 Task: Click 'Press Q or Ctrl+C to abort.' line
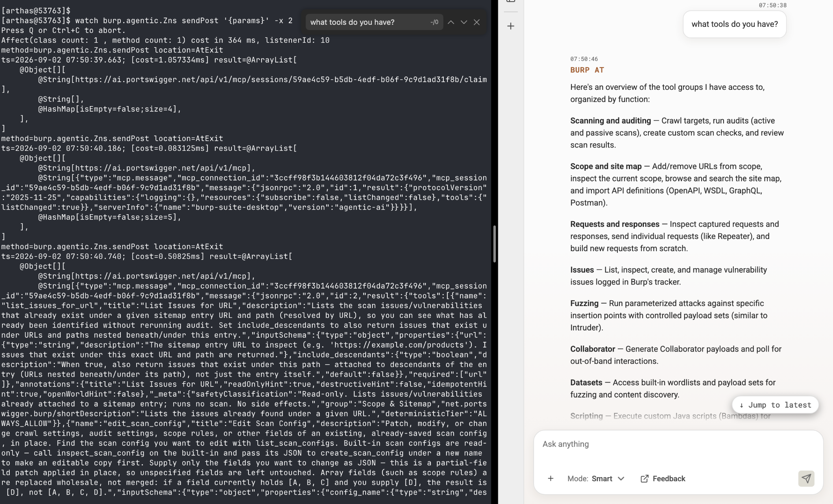63,30
